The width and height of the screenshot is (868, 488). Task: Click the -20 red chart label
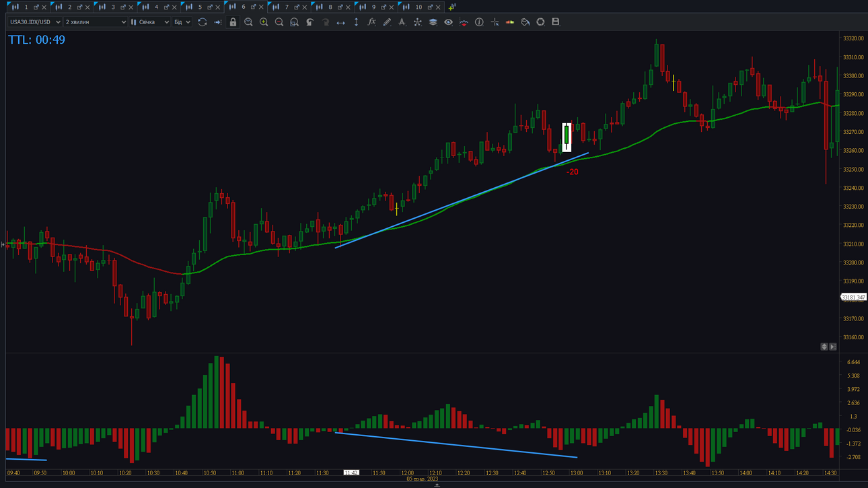coord(572,172)
